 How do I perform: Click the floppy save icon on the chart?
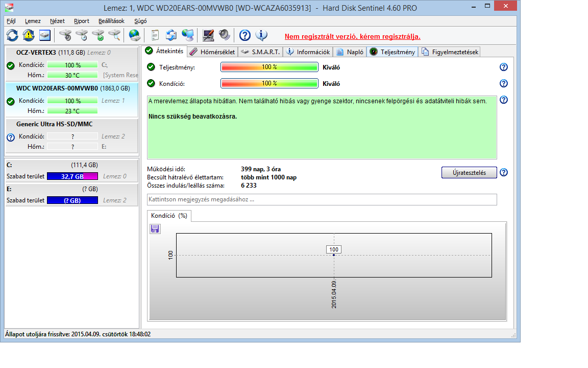[x=155, y=228]
